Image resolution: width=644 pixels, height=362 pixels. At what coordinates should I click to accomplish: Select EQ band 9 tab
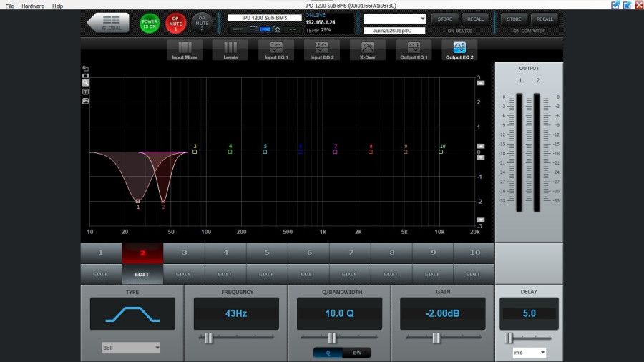[x=433, y=253]
